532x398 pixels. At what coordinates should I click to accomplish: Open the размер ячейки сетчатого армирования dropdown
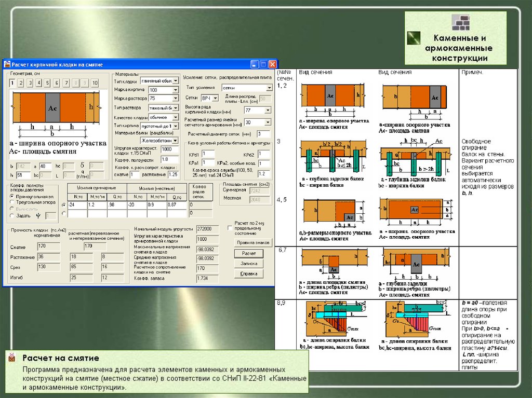pos(268,122)
